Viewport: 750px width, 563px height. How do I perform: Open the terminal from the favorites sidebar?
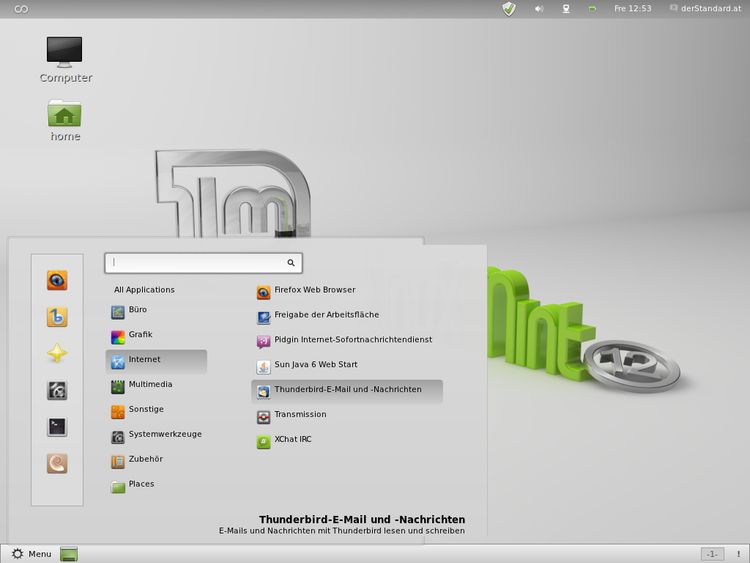(57, 427)
